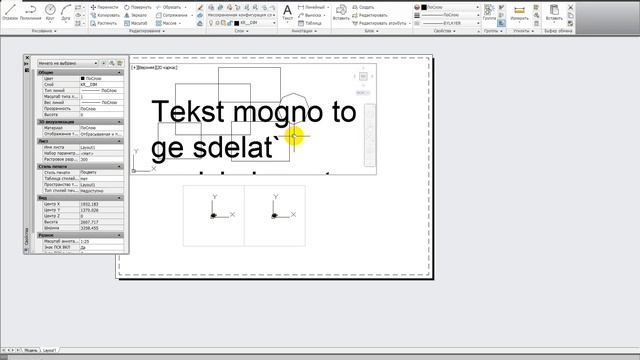The width and height of the screenshot is (640, 360).
Task: Select the Отрезок line tool
Action: point(10,12)
